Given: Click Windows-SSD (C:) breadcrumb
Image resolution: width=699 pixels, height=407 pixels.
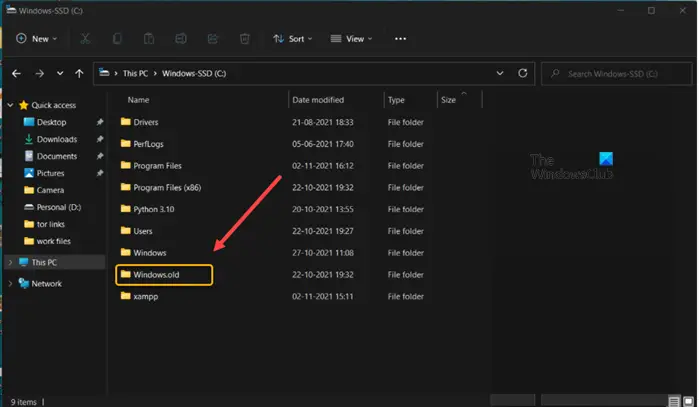Looking at the screenshot, I should click(194, 73).
